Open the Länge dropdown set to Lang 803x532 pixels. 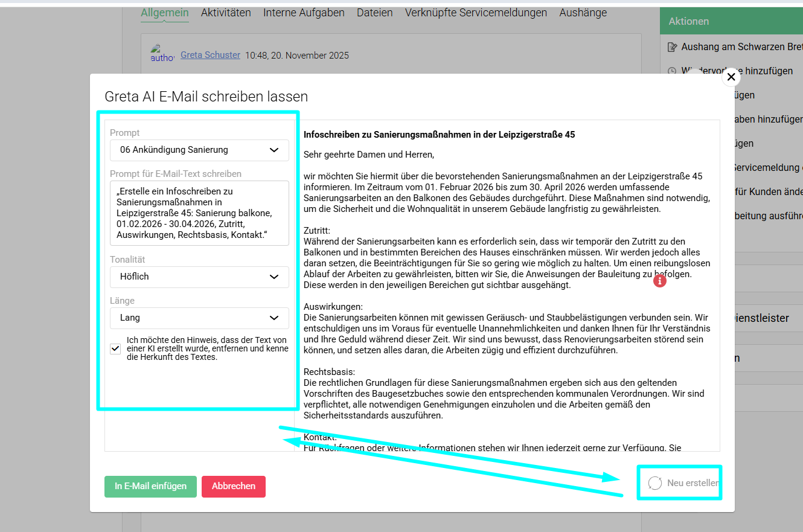[199, 318]
